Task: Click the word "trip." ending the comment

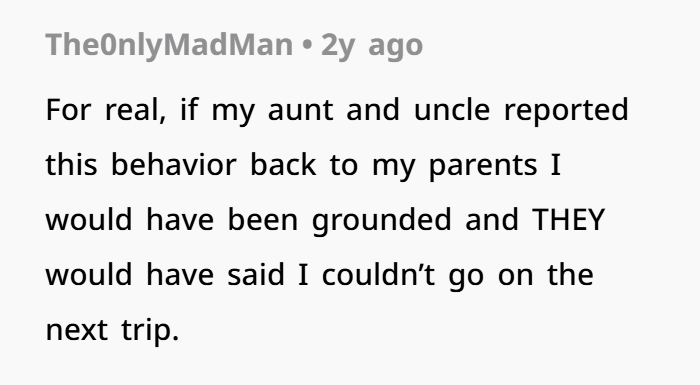Action: point(150,331)
